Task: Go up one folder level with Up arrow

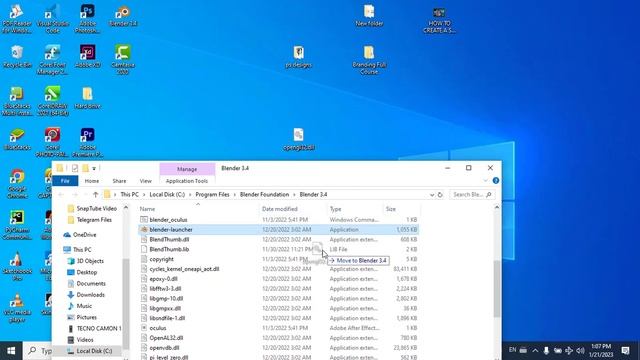Action: pyautogui.click(x=95, y=195)
